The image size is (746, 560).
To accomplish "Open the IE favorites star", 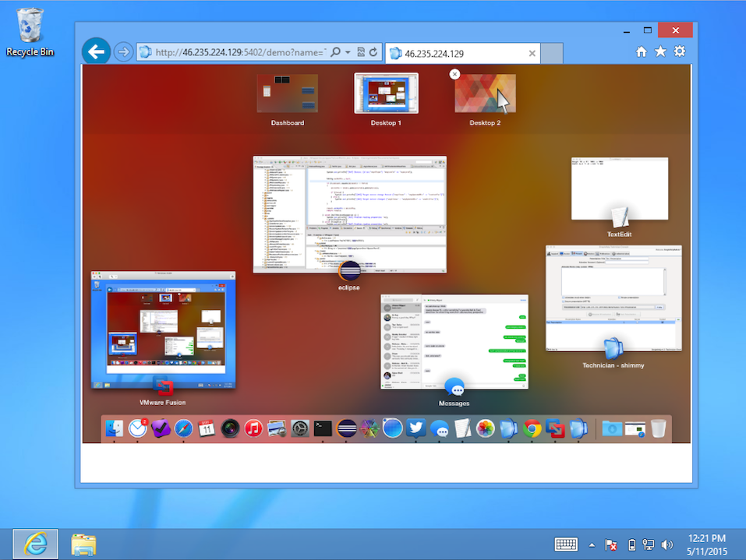I will (x=660, y=51).
